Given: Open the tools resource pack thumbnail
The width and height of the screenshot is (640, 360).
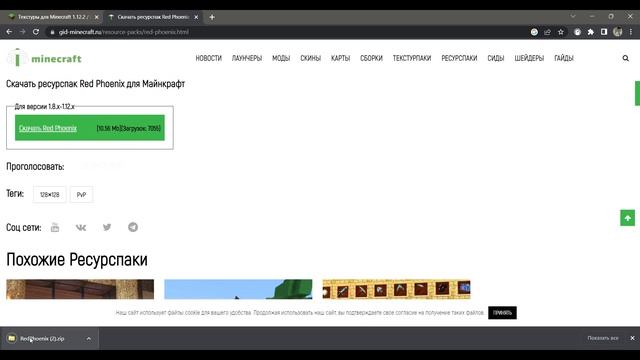Looking at the screenshot, I should pos(396,289).
